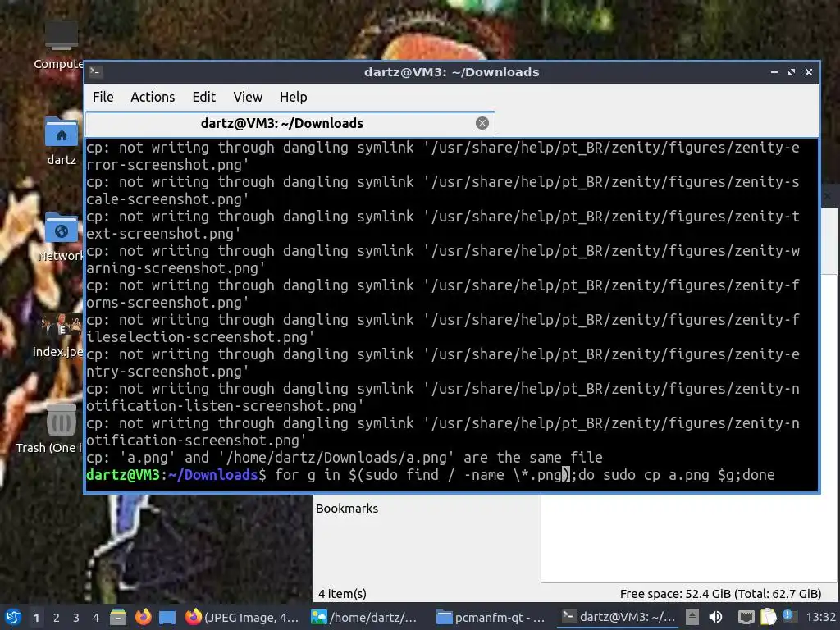
Task: Minimize the terminal window
Action: [x=774, y=72]
